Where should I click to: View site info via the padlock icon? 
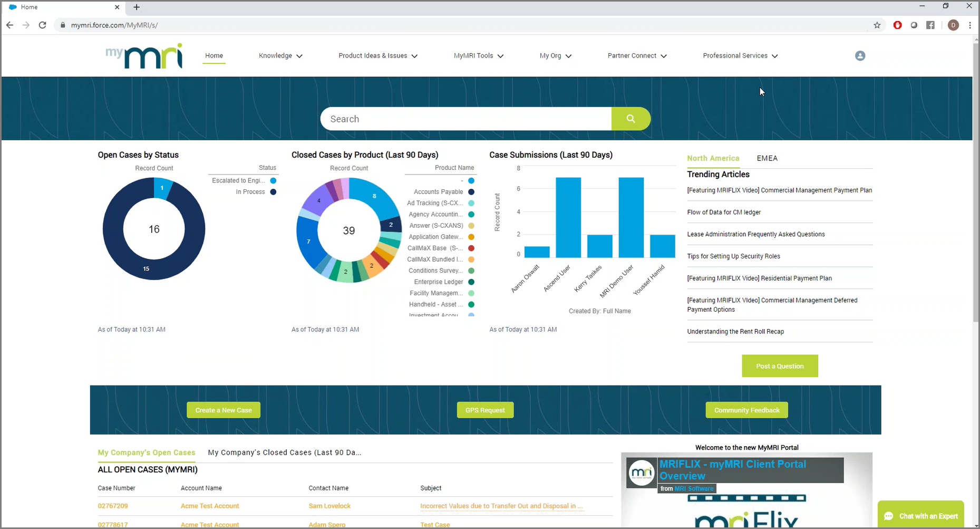(63, 25)
